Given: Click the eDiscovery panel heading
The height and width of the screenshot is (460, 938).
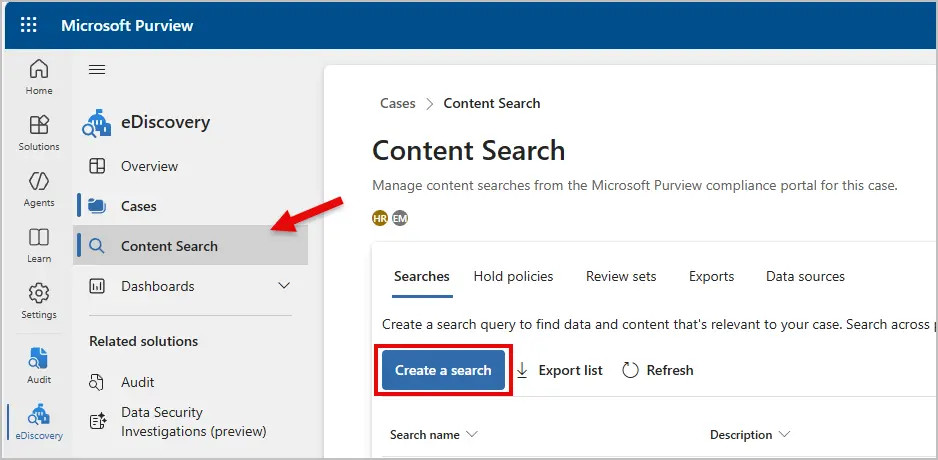Looking at the screenshot, I should click(166, 122).
